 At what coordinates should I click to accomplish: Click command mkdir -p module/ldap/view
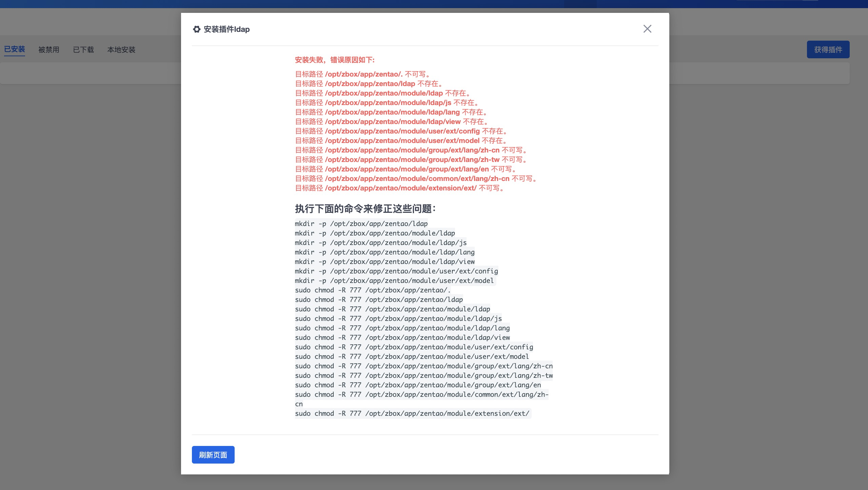tap(385, 262)
